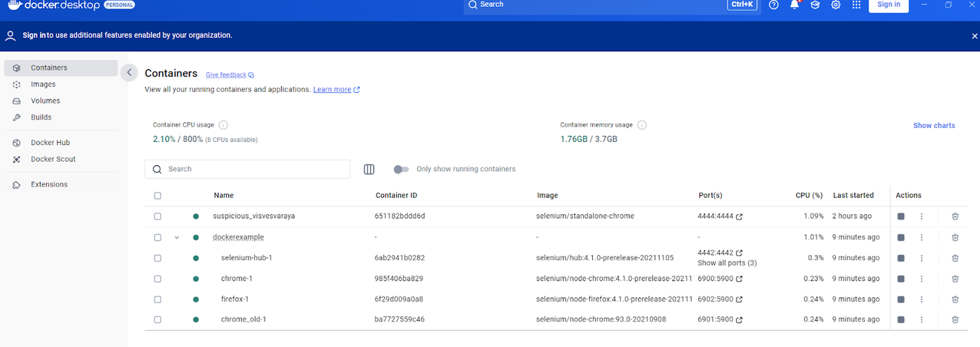The image size is (980, 347).
Task: Sort by the Last started column header
Action: click(853, 196)
